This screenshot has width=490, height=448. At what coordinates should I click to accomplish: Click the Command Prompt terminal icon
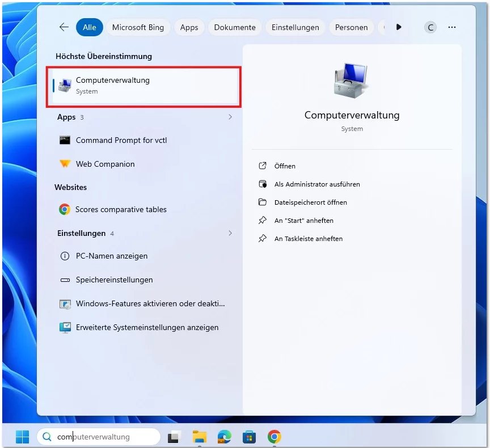65,140
